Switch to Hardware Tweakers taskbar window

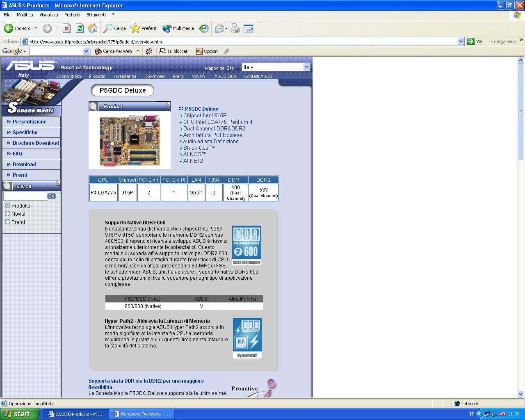142,414
